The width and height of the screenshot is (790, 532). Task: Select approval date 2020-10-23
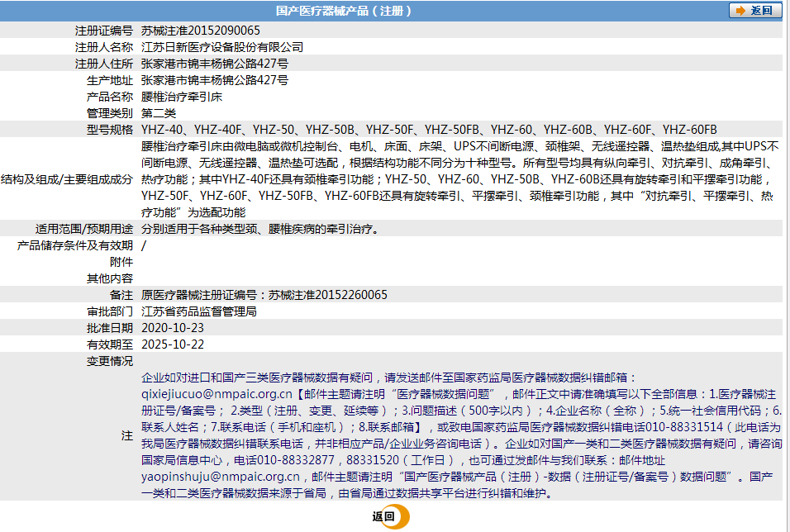pos(173,329)
